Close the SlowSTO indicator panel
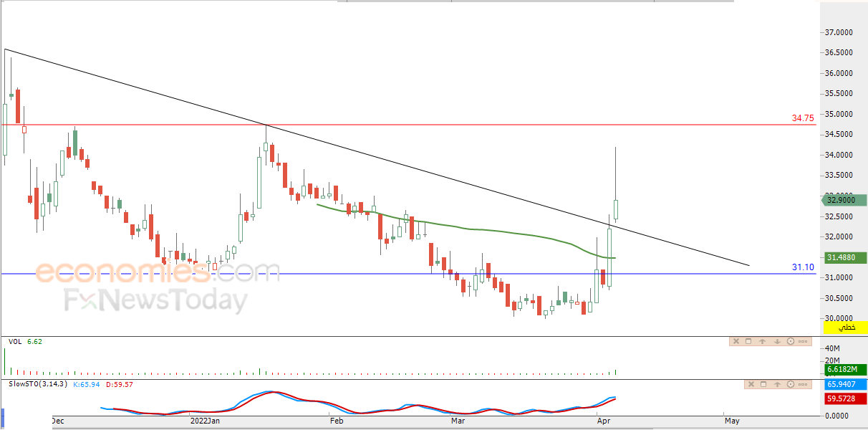 pyautogui.click(x=751, y=384)
